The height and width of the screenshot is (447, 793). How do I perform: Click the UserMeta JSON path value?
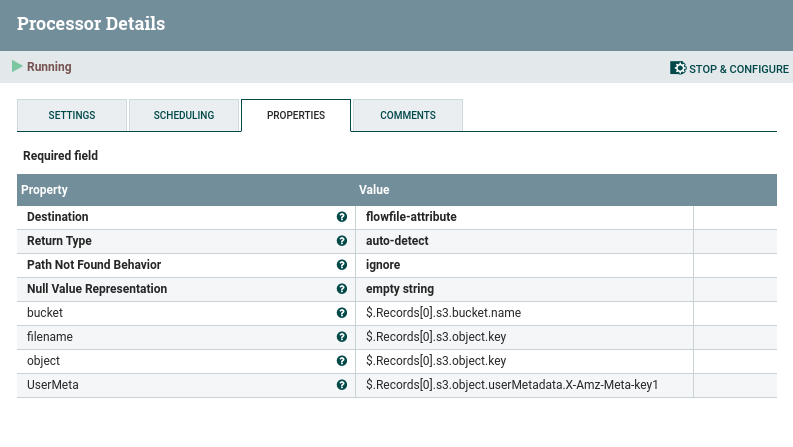[512, 385]
